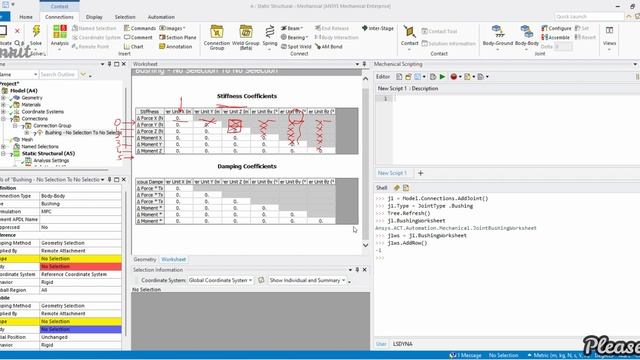Screen dimensions: 640x360
Task: Insert a Chart from the ribbon
Action: click(133, 47)
